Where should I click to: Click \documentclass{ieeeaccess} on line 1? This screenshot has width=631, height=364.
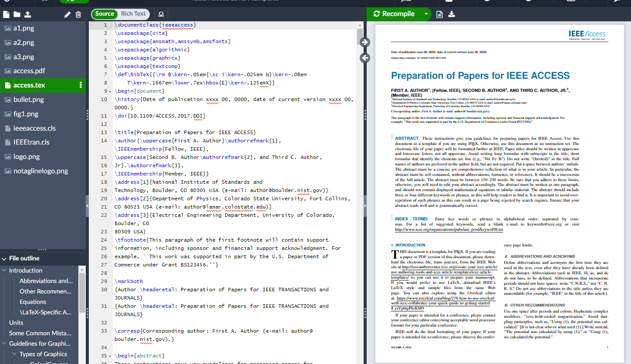(x=155, y=25)
